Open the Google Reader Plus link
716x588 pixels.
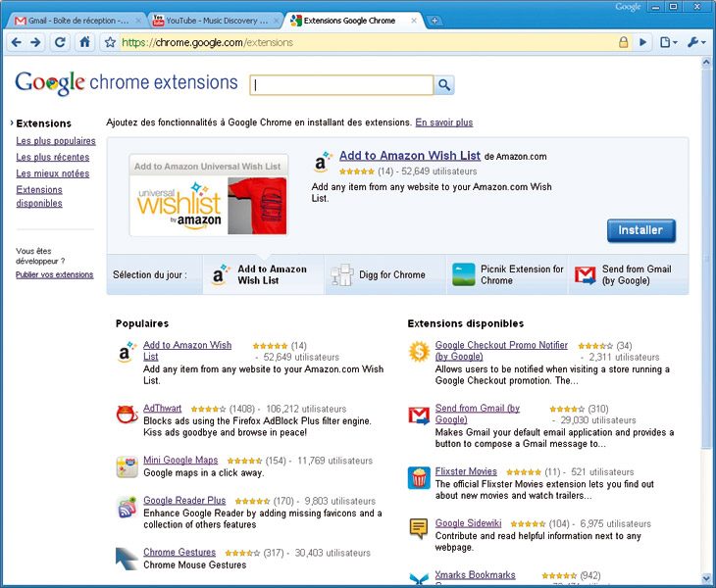pyautogui.click(x=184, y=500)
